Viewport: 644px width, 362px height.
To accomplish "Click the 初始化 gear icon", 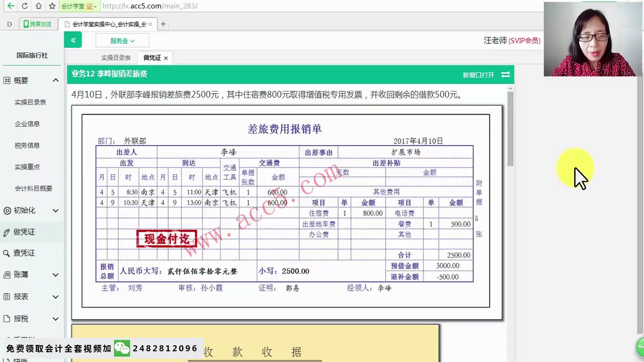I will point(7,210).
